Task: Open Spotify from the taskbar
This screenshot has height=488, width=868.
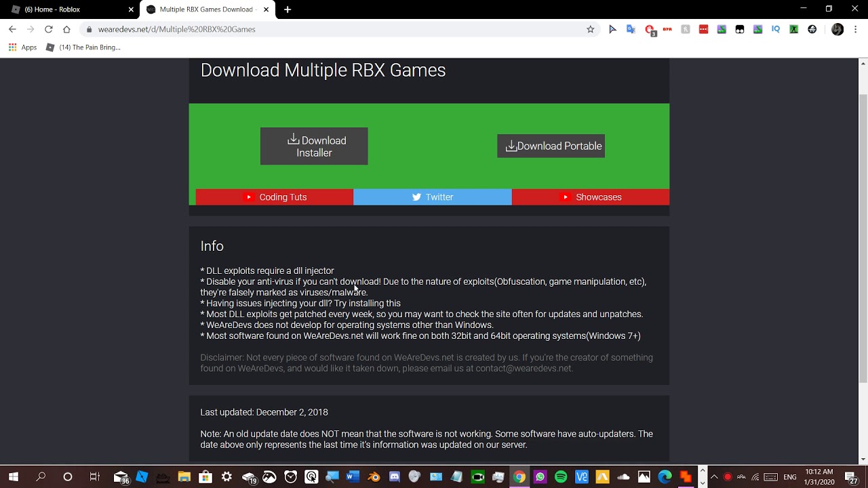Action: [561, 477]
